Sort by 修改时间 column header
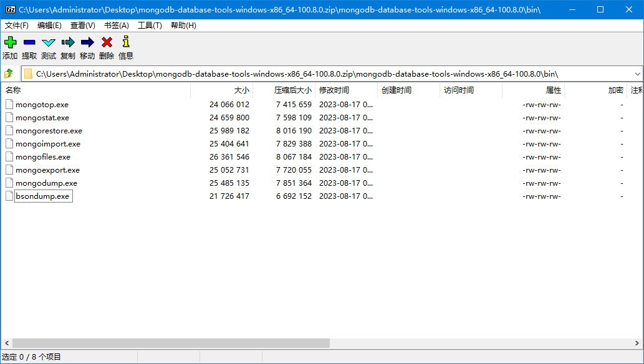The height and width of the screenshot is (364, 644). pos(347,90)
